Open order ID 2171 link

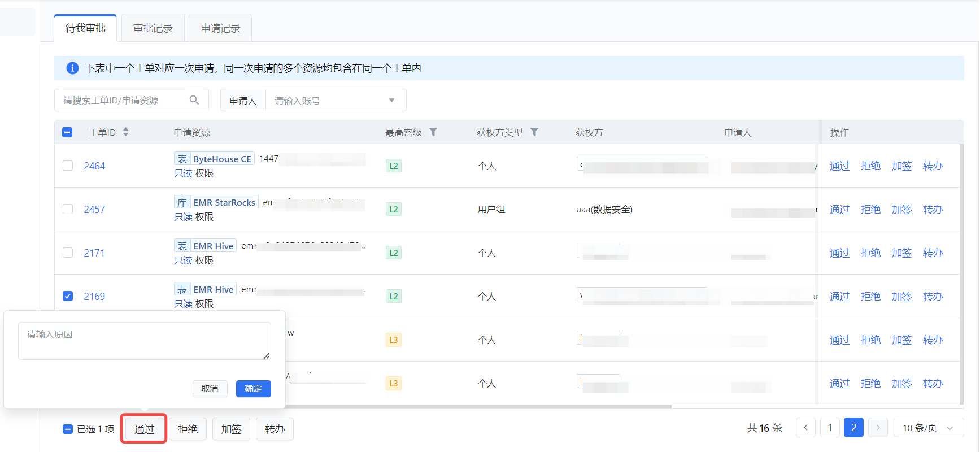pyautogui.click(x=94, y=253)
